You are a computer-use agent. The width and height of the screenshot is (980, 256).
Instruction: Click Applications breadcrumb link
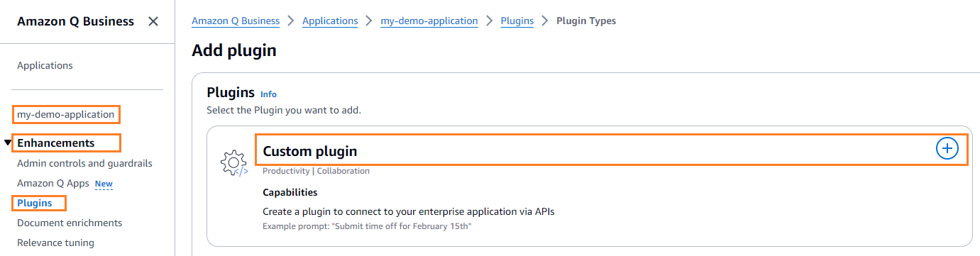[x=330, y=21]
